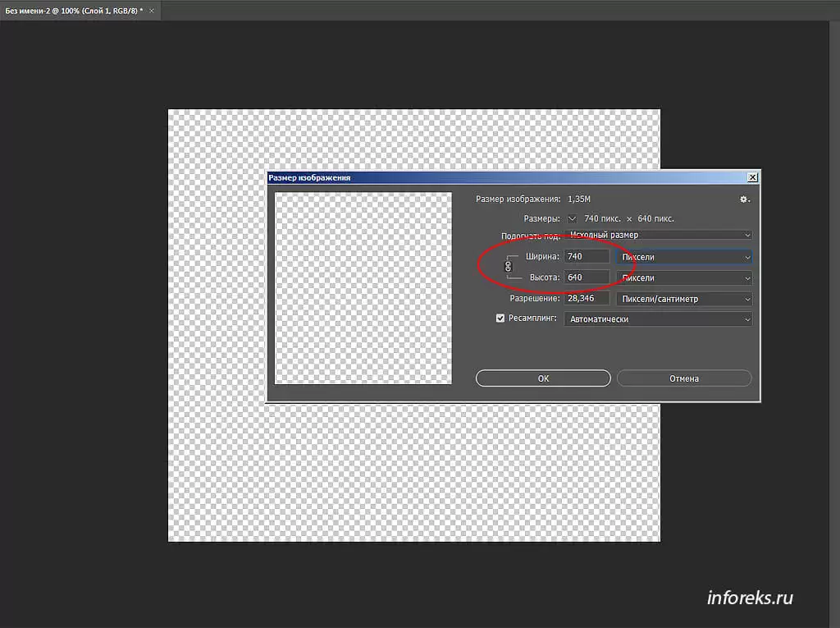Open the Разрешение units dropdown

683,299
